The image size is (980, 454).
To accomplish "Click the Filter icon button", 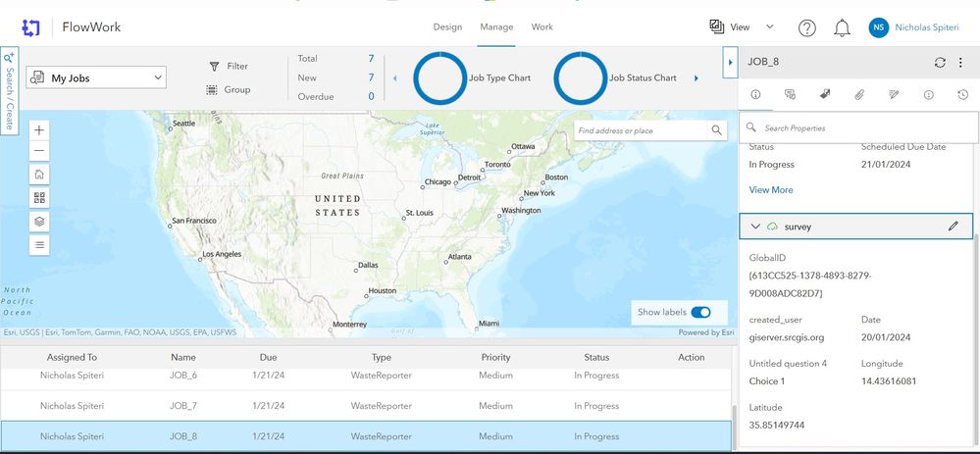I will click(x=215, y=67).
